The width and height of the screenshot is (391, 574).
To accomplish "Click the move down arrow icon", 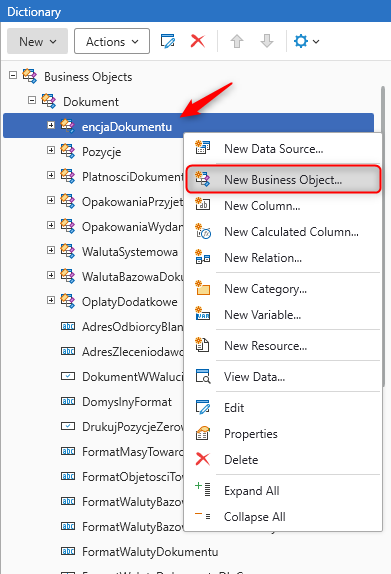I will (x=267, y=41).
